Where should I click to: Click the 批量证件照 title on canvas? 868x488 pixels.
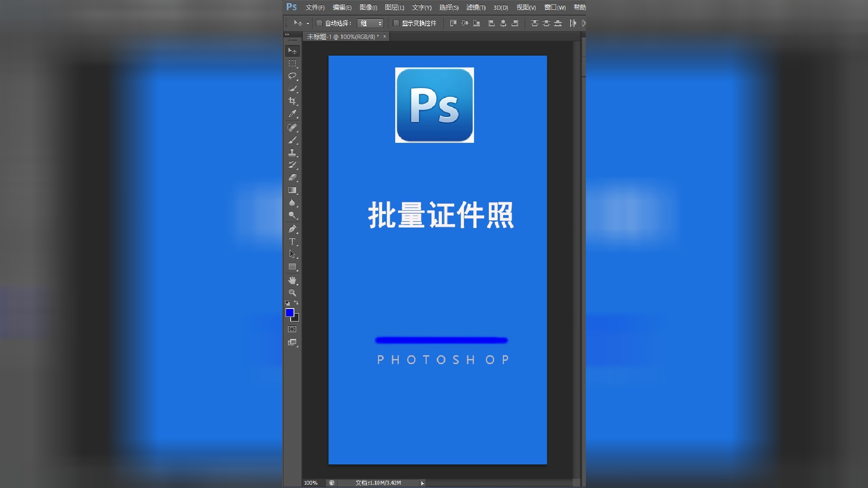point(441,215)
